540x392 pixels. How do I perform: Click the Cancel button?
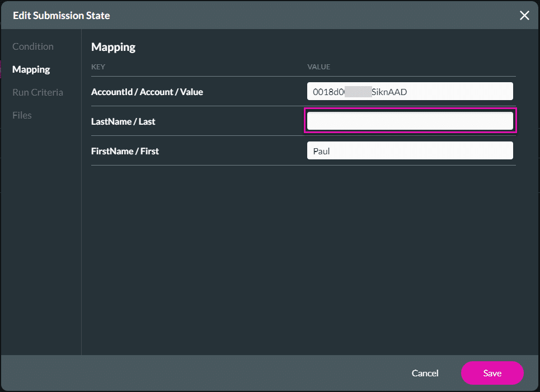coord(425,373)
